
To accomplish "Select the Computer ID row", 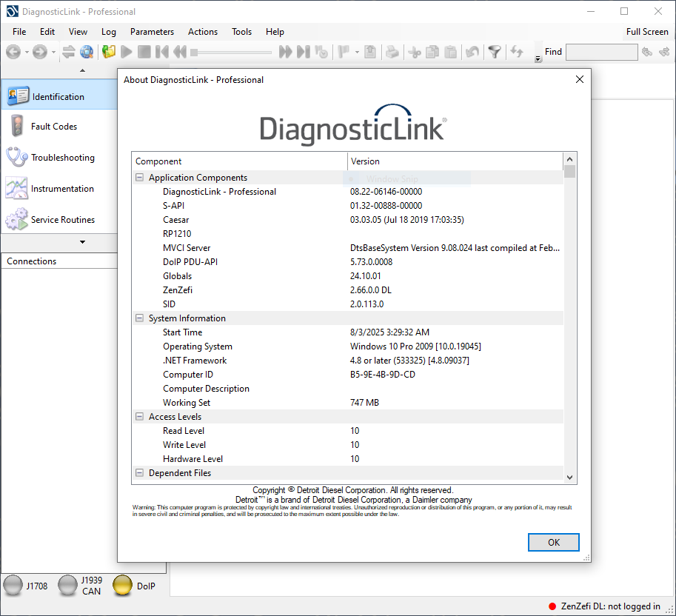I will 347,375.
